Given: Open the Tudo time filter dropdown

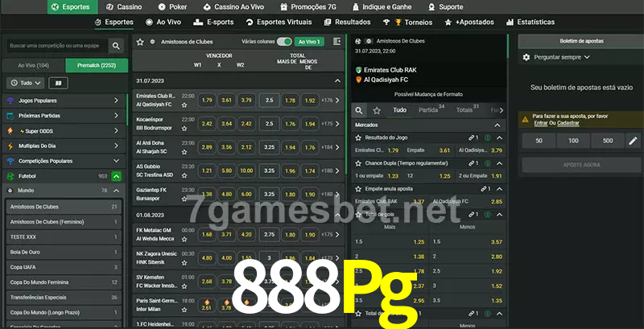Looking at the screenshot, I should [24, 83].
